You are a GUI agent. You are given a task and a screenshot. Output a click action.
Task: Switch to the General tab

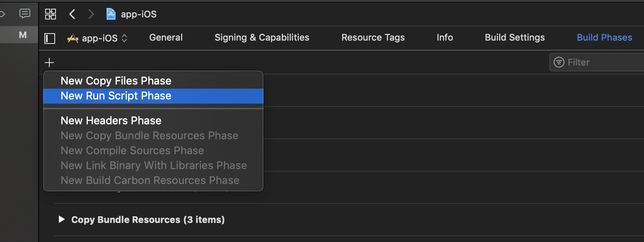[166, 37]
